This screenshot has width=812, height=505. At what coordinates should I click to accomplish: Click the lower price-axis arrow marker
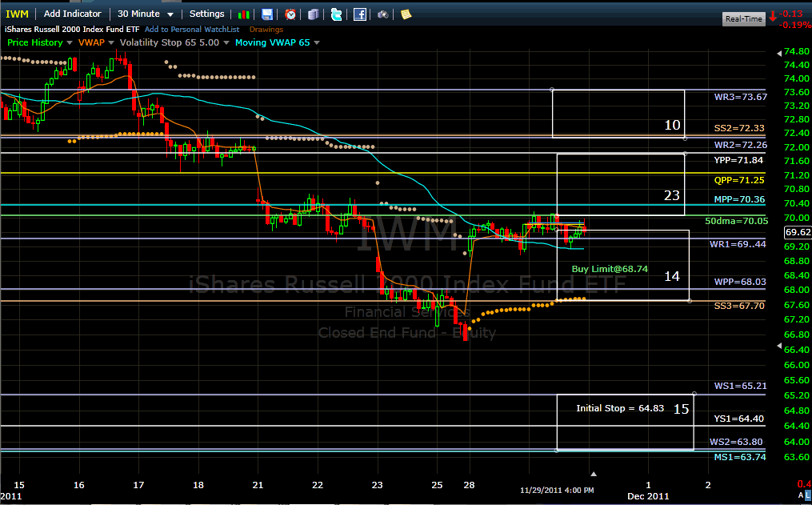[779, 346]
